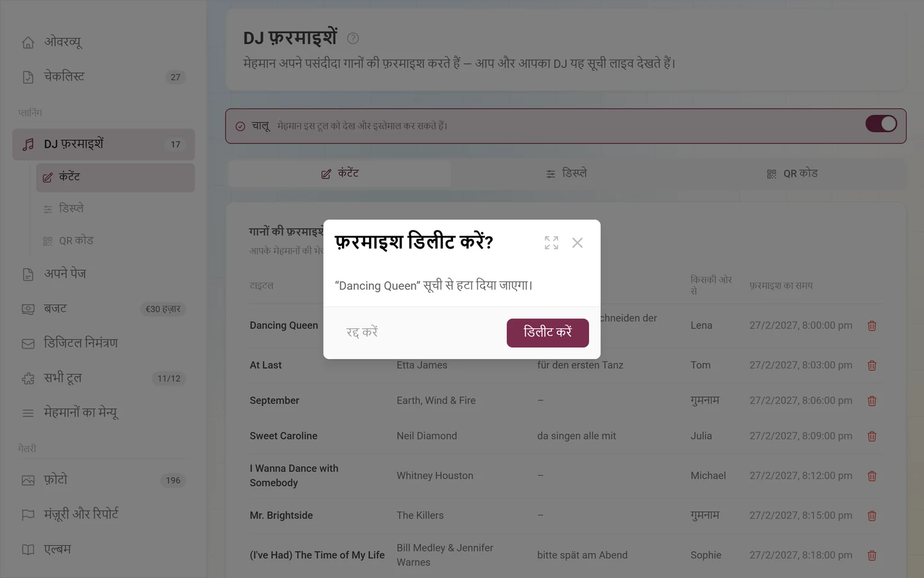Go to अपने पेज in the sidebar
This screenshot has height=578, width=924.
(x=103, y=274)
